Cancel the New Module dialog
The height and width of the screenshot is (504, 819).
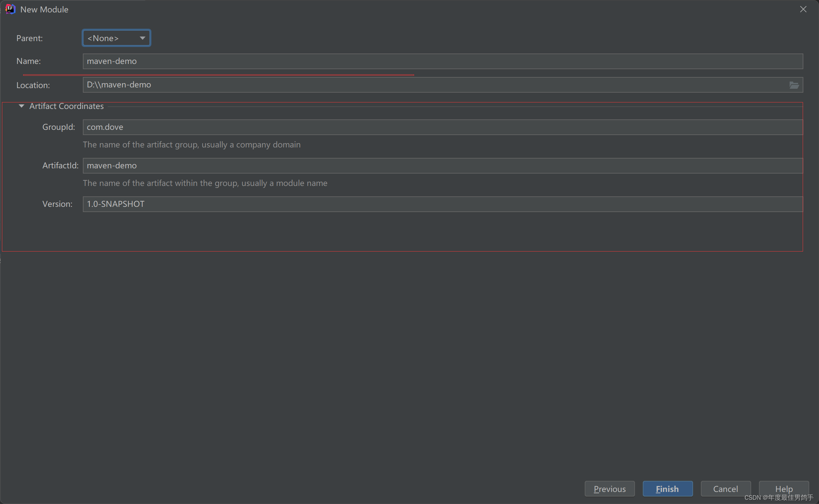click(x=725, y=489)
